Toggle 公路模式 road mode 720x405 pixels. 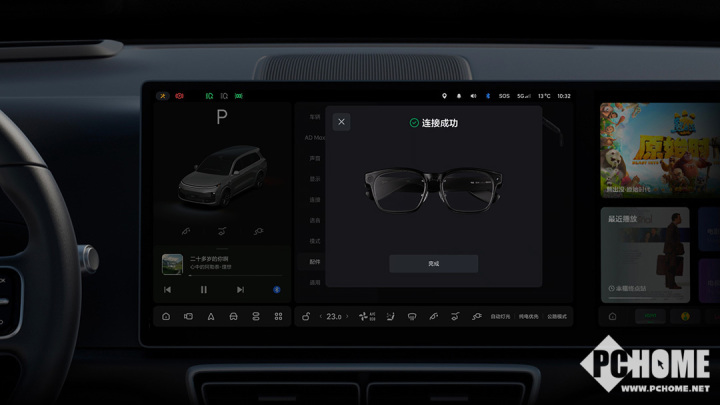[x=557, y=317]
